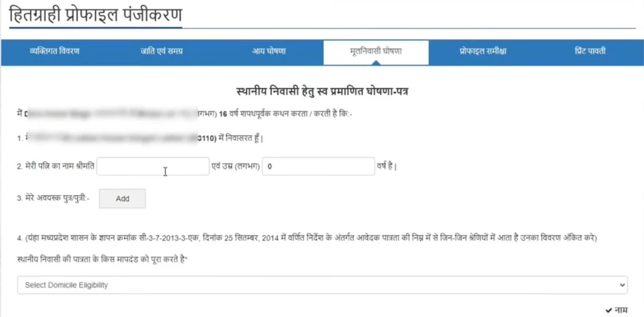Click the मेरी पत्नि का नाम श्रीमति label
The width and height of the screenshot is (644, 317).
(x=56, y=167)
